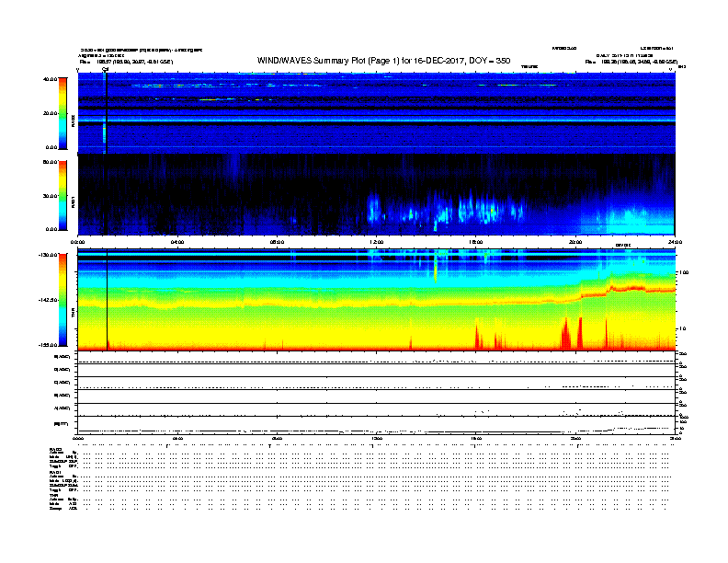Click the TNR heading in the status table

(53, 496)
